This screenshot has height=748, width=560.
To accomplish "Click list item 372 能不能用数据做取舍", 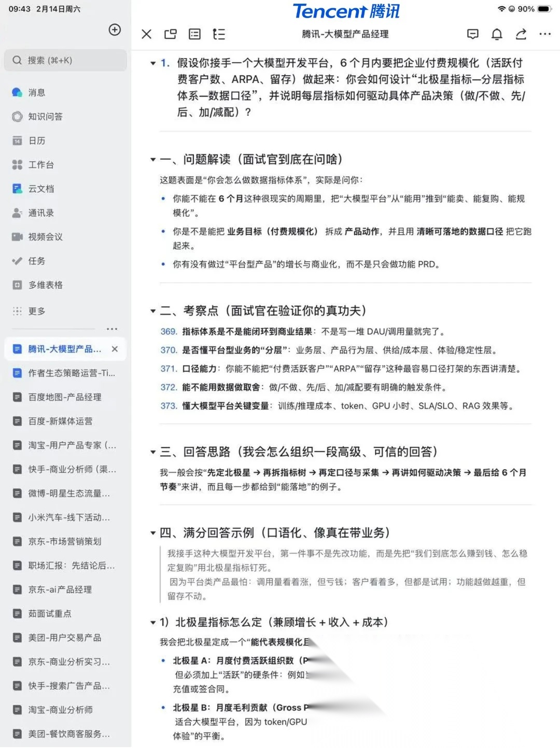I will (x=304, y=387).
